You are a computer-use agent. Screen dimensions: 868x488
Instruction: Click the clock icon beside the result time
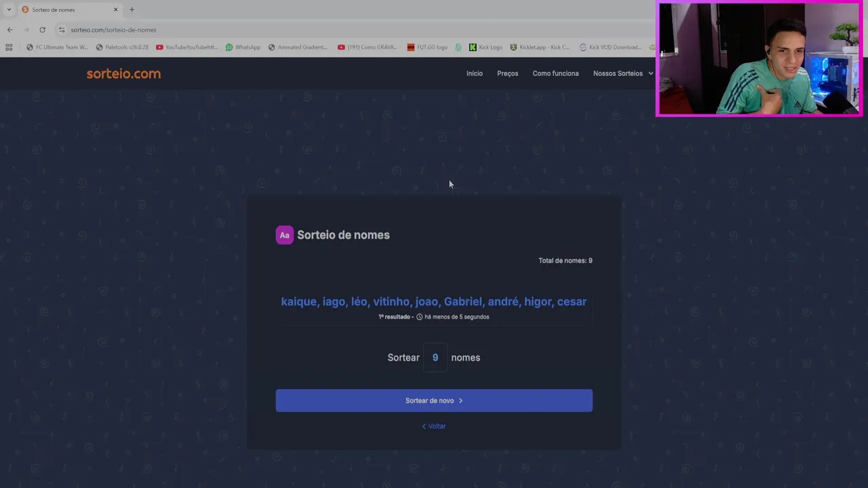[419, 317]
